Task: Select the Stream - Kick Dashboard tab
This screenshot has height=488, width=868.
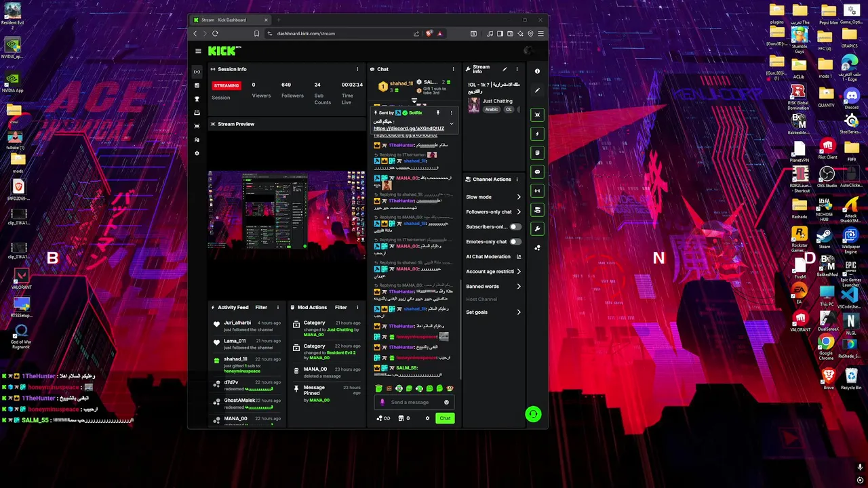Action: (x=231, y=20)
